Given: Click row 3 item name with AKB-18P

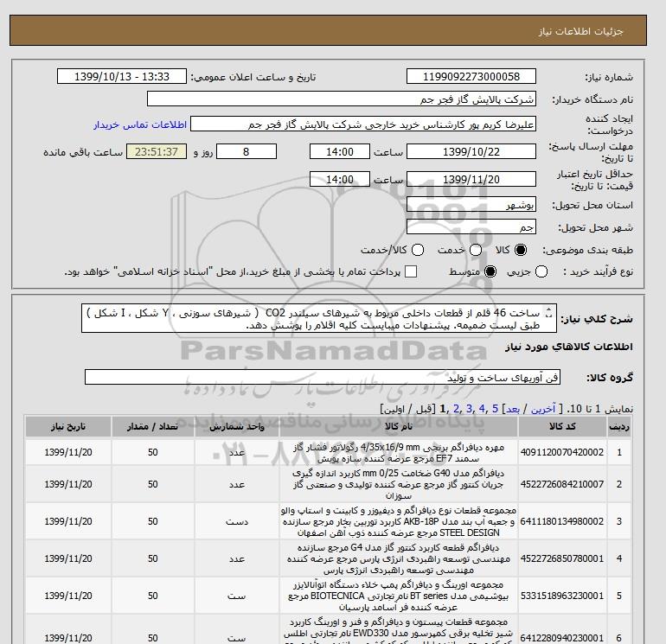Looking at the screenshot, I should [x=399, y=521].
